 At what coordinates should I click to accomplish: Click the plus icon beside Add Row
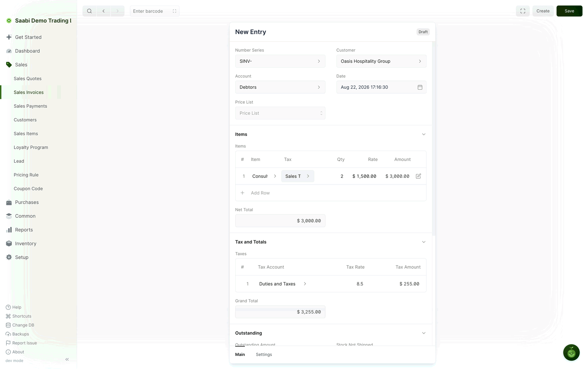click(x=242, y=193)
